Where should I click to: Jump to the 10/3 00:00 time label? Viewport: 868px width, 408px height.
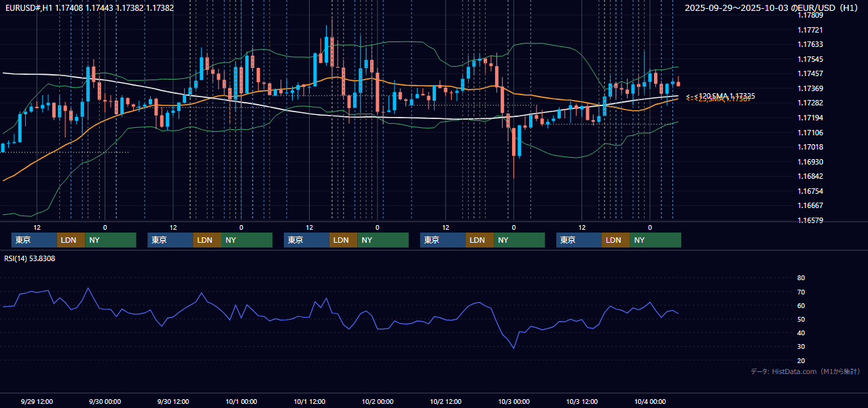[x=513, y=401]
